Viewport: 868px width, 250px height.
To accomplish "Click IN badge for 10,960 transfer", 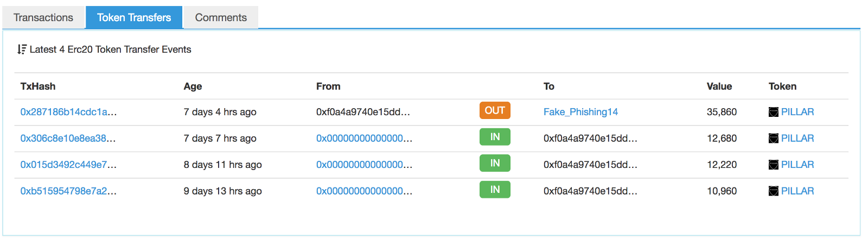I will (495, 190).
